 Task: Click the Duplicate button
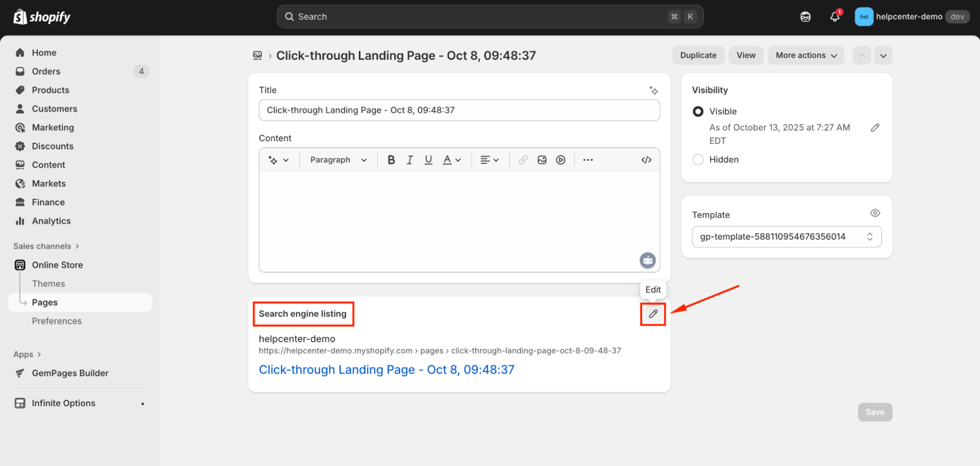[698, 55]
